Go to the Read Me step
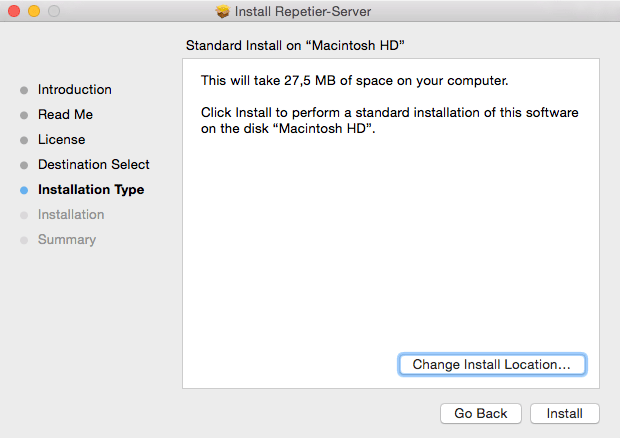 coord(65,115)
